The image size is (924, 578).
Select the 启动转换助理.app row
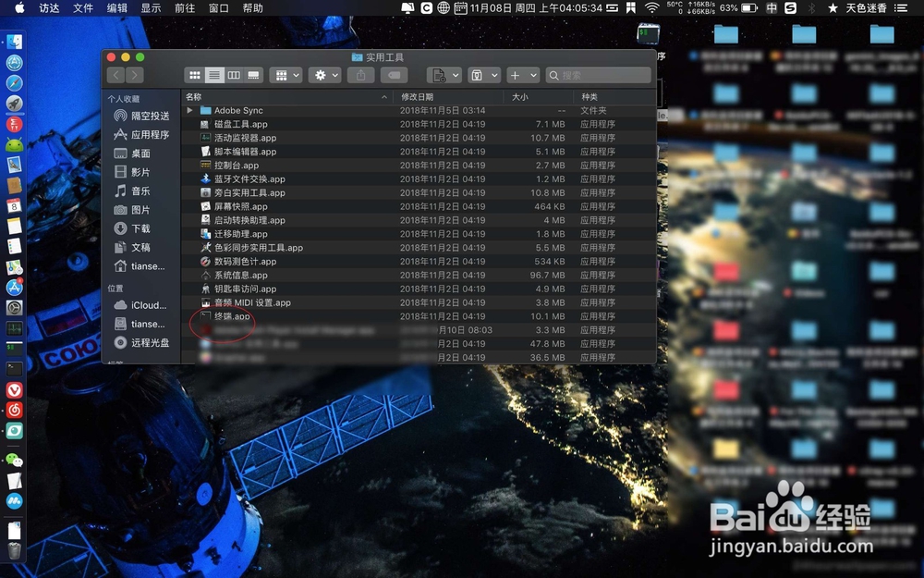(419, 220)
